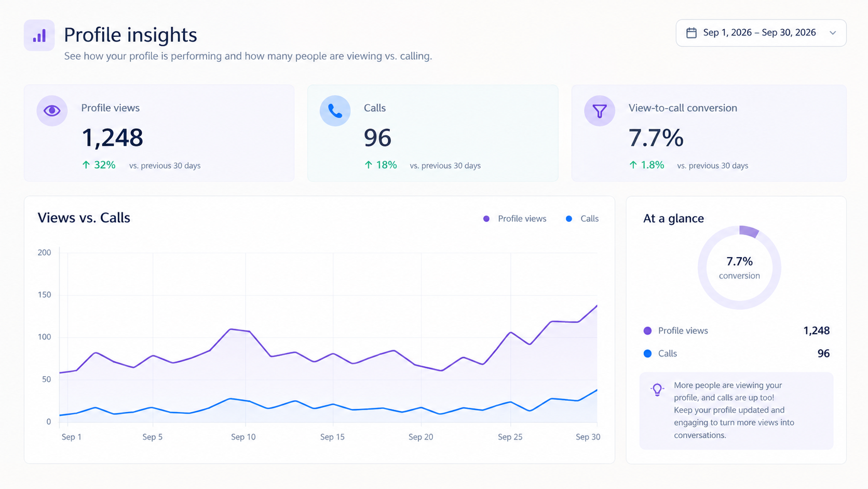
Task: Click 1,248 value in At a glance panel
Action: (817, 331)
